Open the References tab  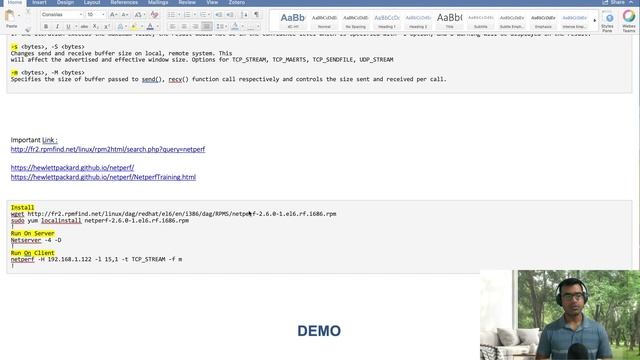coord(124,2)
